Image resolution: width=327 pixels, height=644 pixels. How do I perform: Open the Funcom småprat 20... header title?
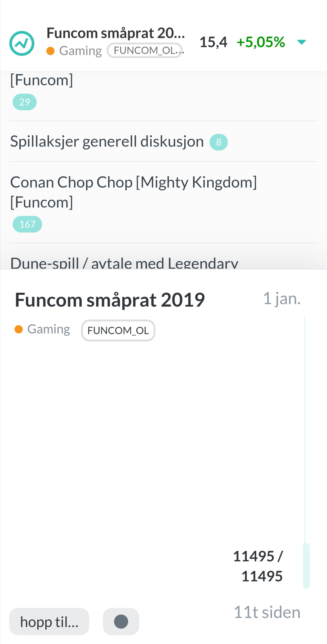[116, 33]
